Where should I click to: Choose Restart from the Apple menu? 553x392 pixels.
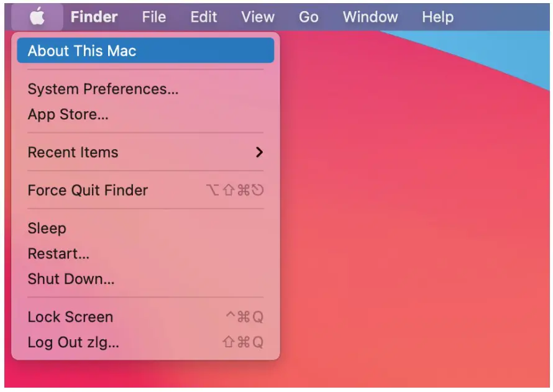[145, 254]
